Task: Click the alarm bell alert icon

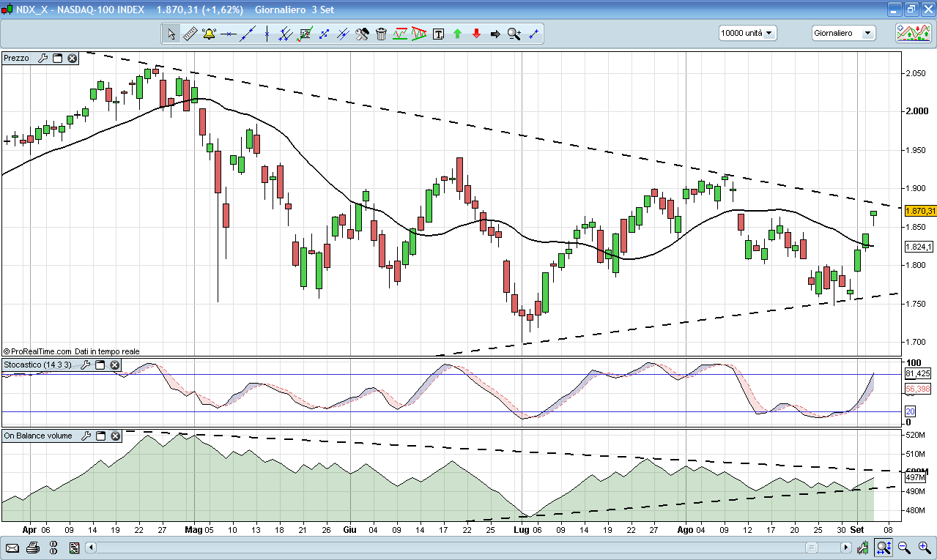Action: [209, 34]
